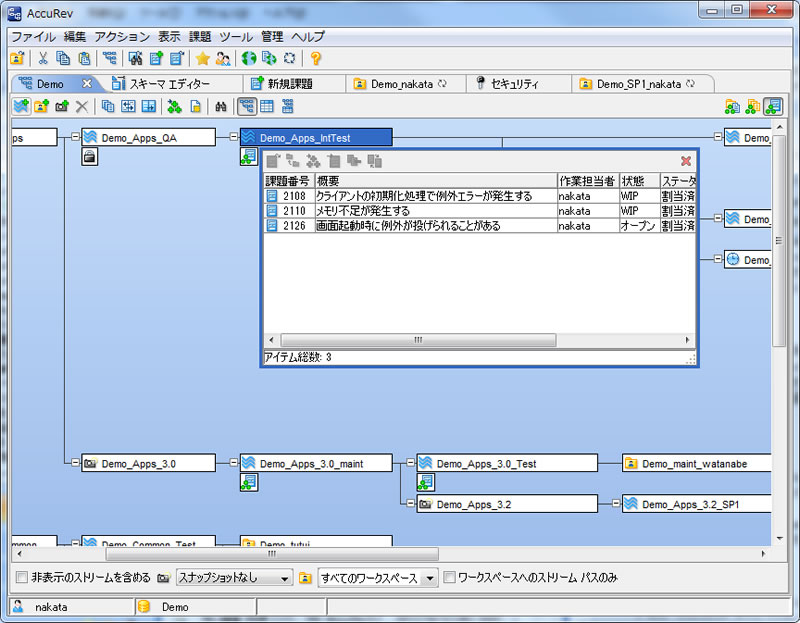Screen dimensions: 800x623
Task: Close the issue list popup with red X
Action: (686, 161)
